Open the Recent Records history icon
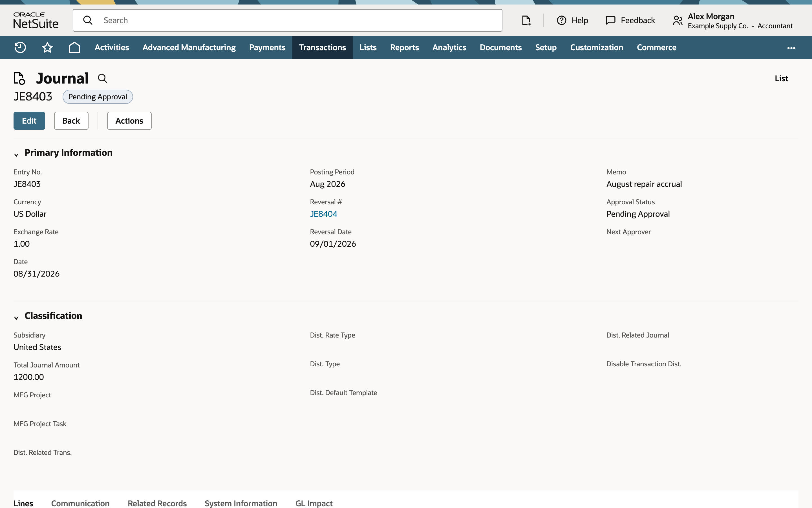The width and height of the screenshot is (812, 508). pyautogui.click(x=20, y=47)
